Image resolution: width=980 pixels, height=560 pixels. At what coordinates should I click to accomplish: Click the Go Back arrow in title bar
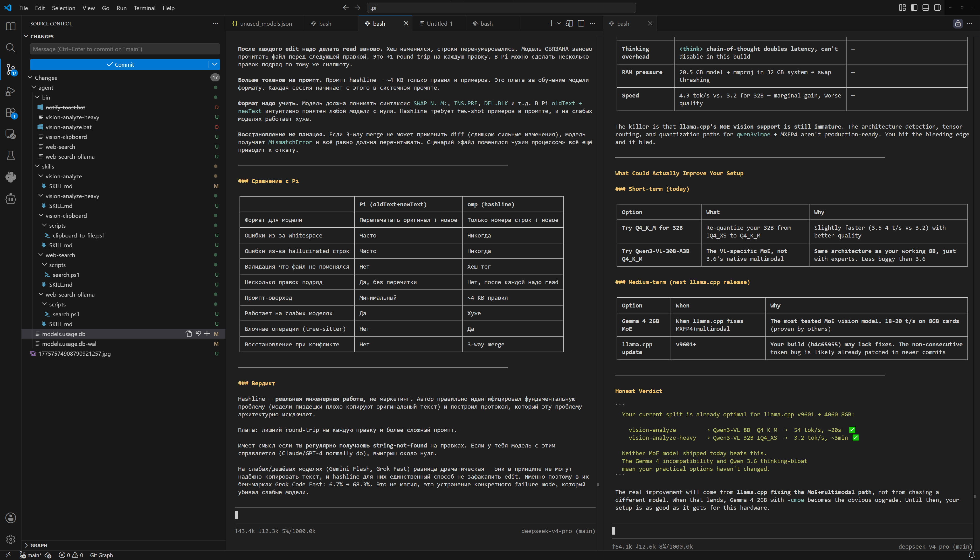346,8
